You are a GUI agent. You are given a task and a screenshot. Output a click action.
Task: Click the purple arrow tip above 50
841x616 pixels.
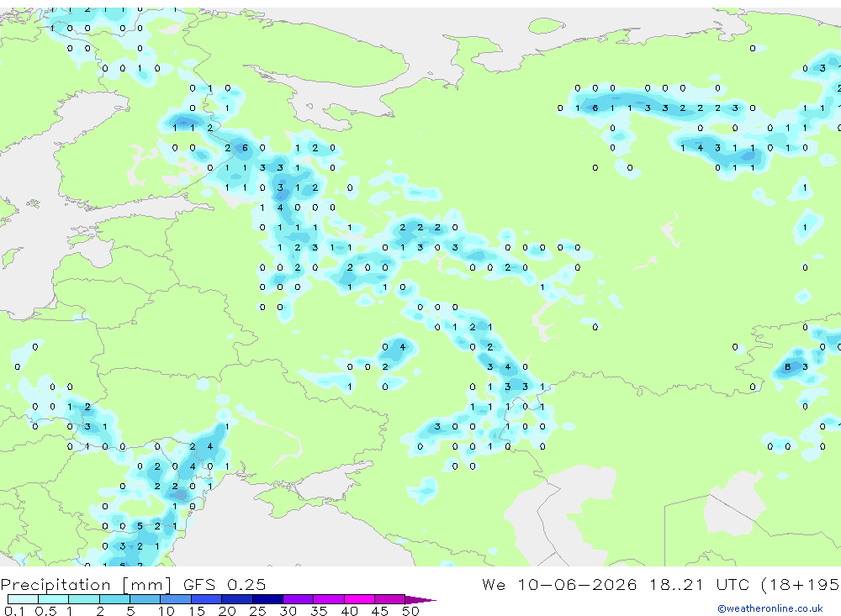coord(420,600)
